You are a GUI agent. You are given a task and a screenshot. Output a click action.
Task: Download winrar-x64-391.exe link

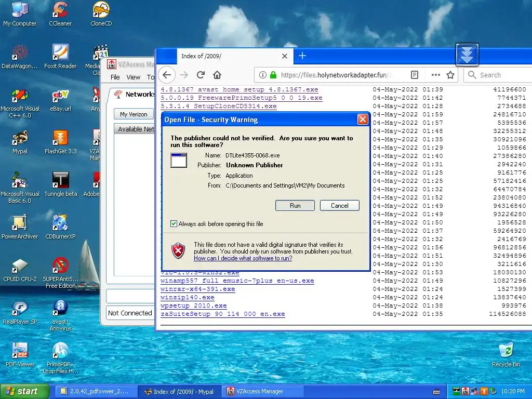tap(198, 289)
